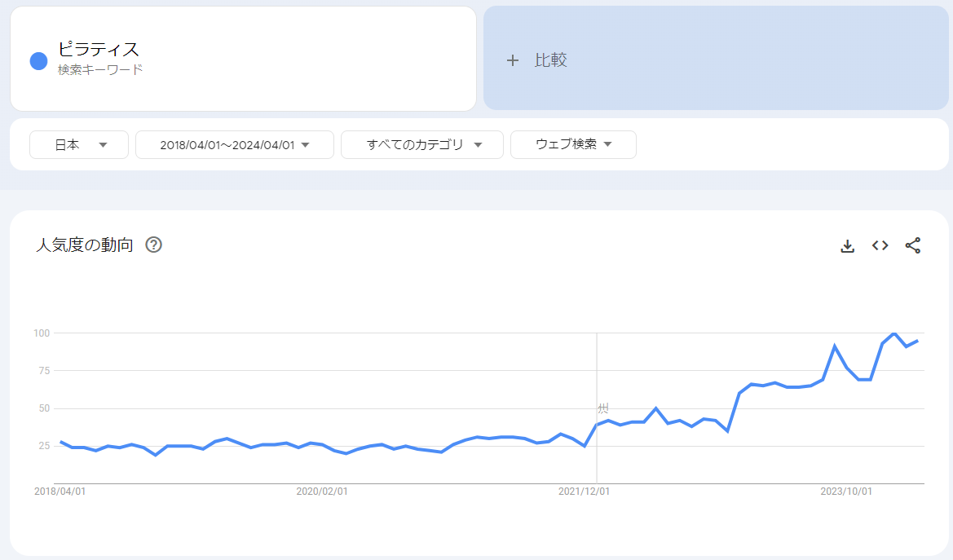Click the plus icon beside 比較
Viewport: 953px width, 560px height.
[512, 60]
